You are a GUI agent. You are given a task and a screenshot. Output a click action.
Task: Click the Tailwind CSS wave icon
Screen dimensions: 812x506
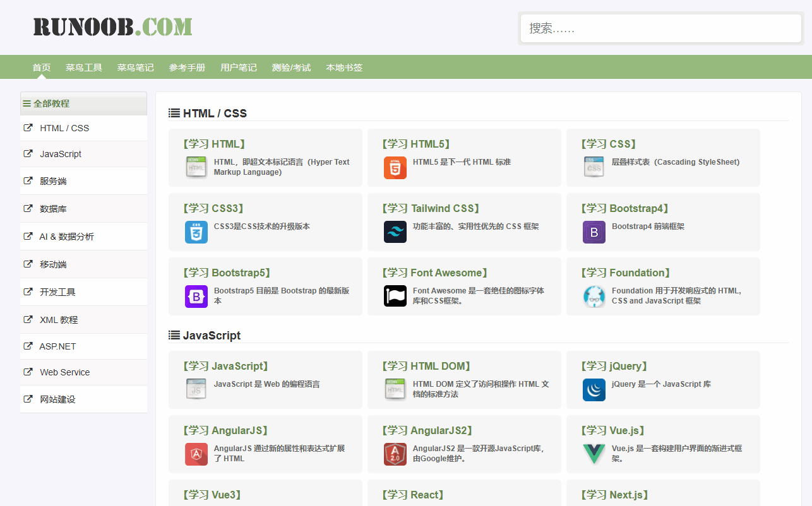pyautogui.click(x=395, y=232)
